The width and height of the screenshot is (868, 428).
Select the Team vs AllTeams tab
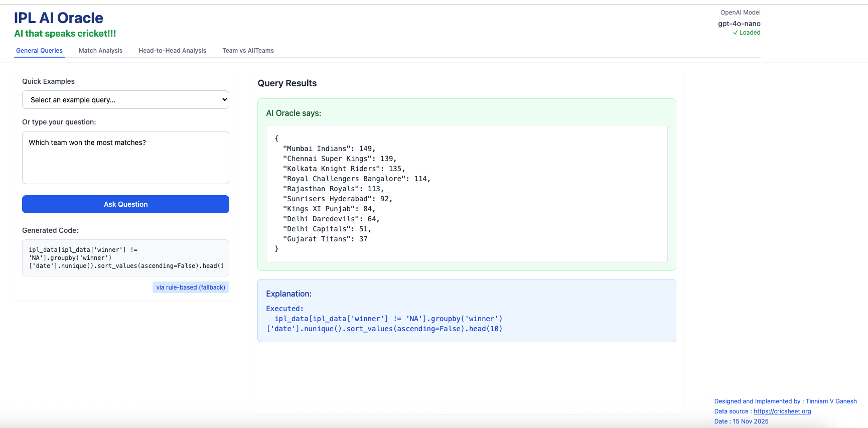click(x=248, y=51)
